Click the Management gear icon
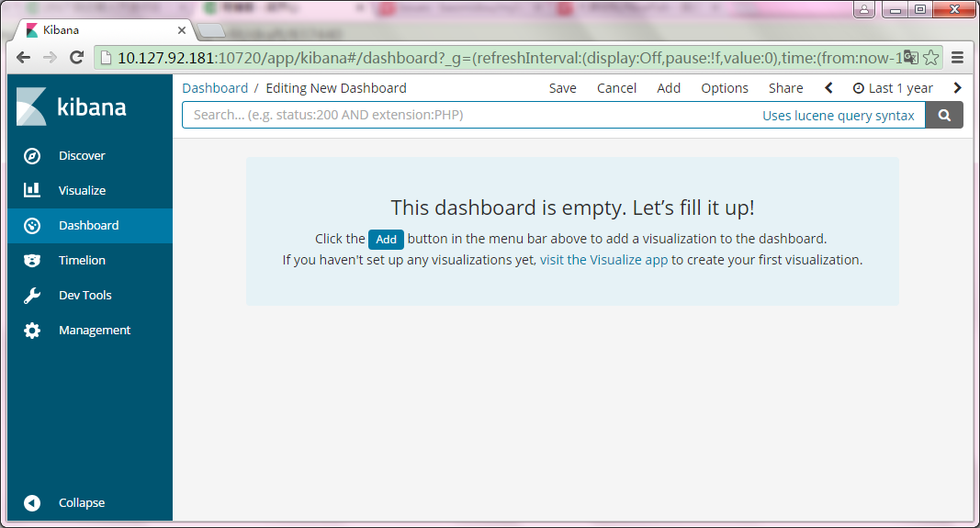The height and width of the screenshot is (528, 980). tap(32, 331)
